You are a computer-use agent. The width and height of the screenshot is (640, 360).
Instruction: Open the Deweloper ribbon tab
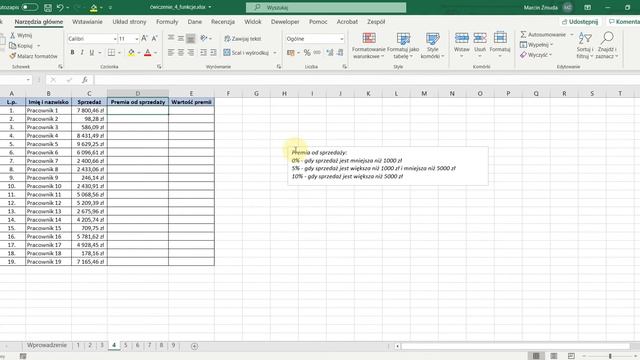285,22
